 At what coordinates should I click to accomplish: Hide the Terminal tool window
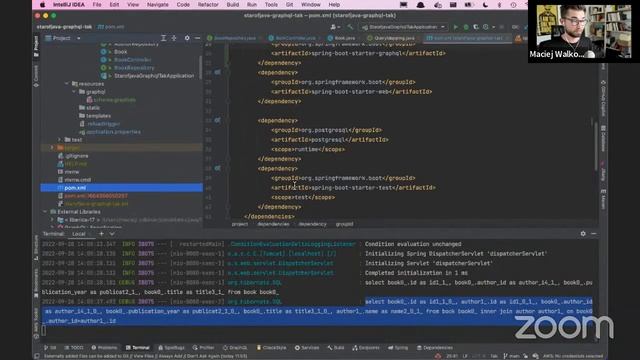[593, 233]
